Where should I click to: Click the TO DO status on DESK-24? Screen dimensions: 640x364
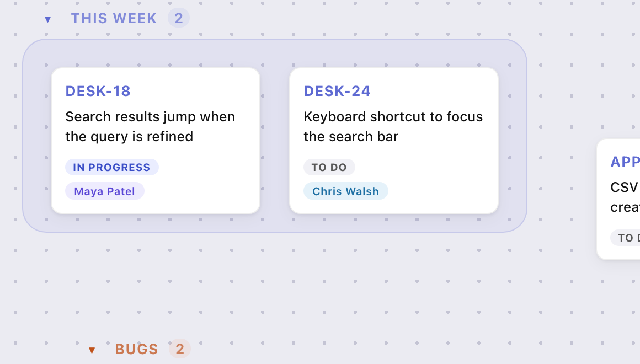329,167
